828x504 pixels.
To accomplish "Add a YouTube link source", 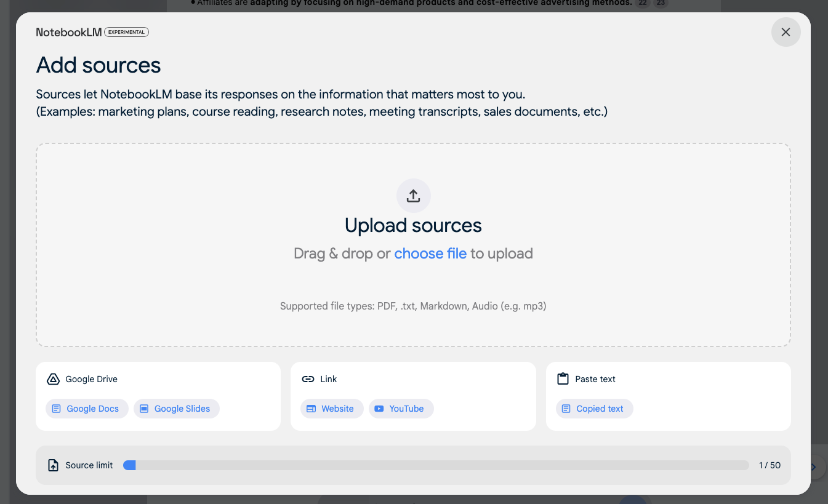I will tap(401, 409).
